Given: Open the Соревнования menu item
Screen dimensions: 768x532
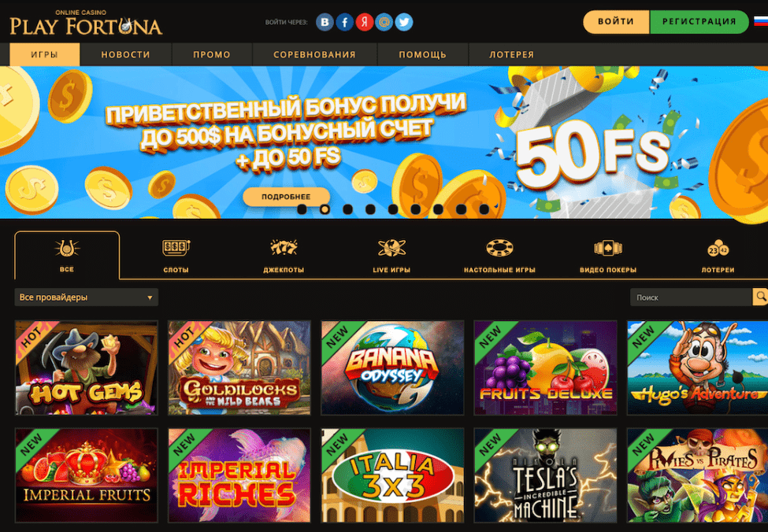Looking at the screenshot, I should coord(314,54).
